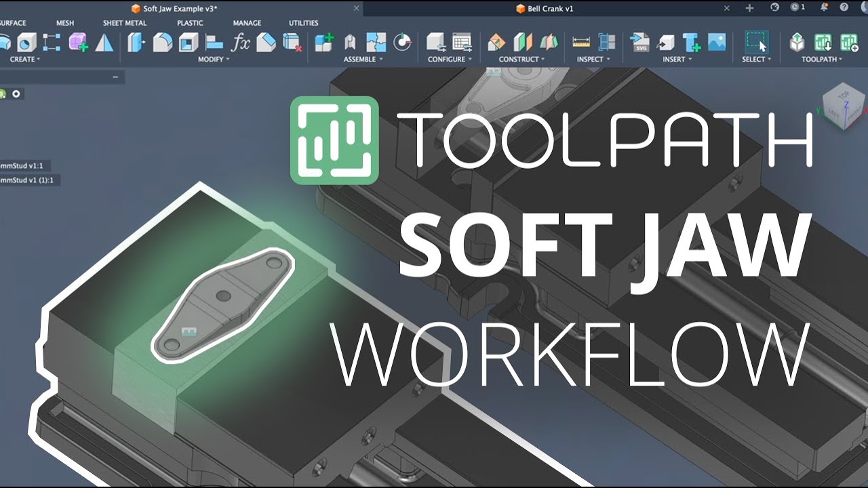The image size is (868, 488).
Task: Switch to the MANAGE tab
Action: 247,23
